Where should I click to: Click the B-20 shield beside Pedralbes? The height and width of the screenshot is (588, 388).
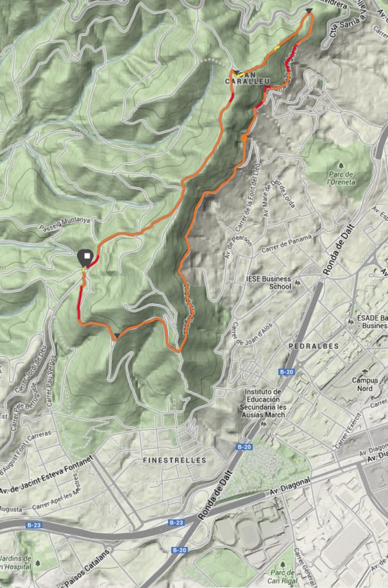[287, 372]
